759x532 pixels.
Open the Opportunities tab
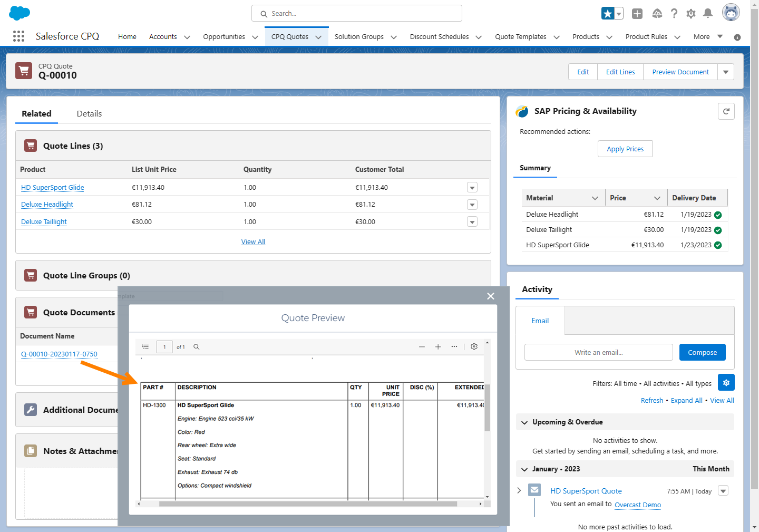click(224, 37)
